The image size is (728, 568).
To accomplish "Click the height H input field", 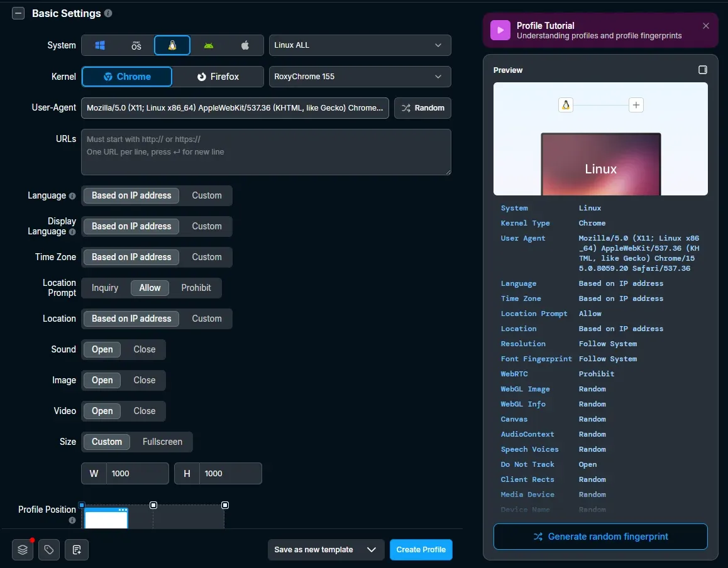I will coord(230,473).
